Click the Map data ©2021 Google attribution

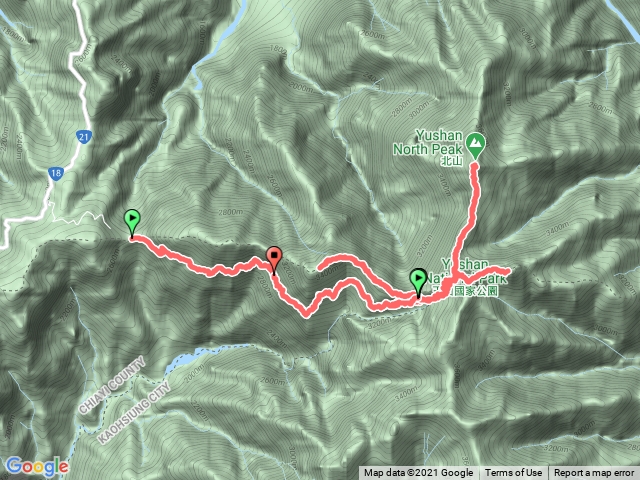[x=418, y=473]
